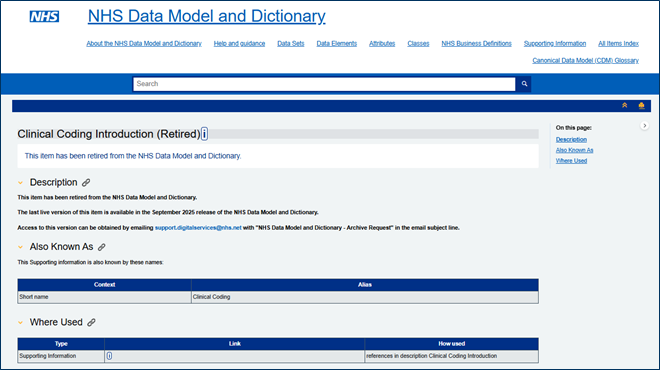Select the Alias column header
Viewport: 660px width, 370px height.
[365, 285]
